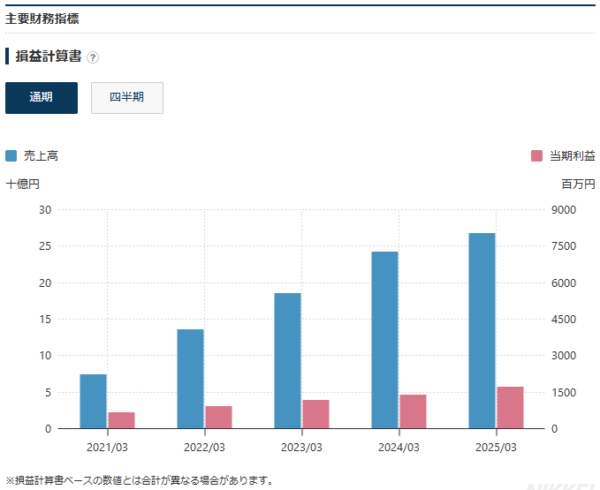Click the pink profit bar for 2025/03
This screenshot has height=490, width=600.
510,407
